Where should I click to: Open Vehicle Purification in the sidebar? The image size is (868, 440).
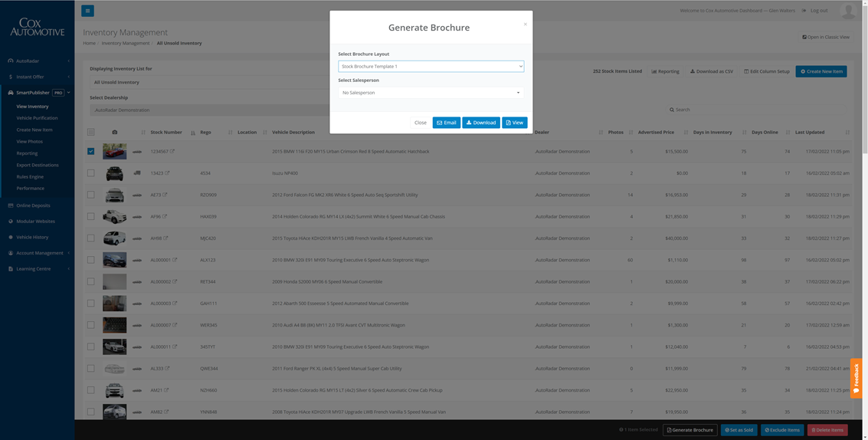(x=37, y=118)
